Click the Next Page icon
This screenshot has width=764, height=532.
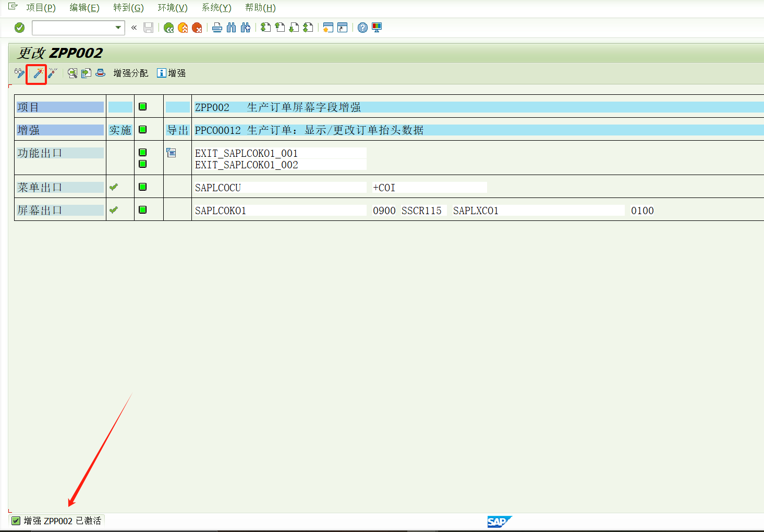[294, 28]
